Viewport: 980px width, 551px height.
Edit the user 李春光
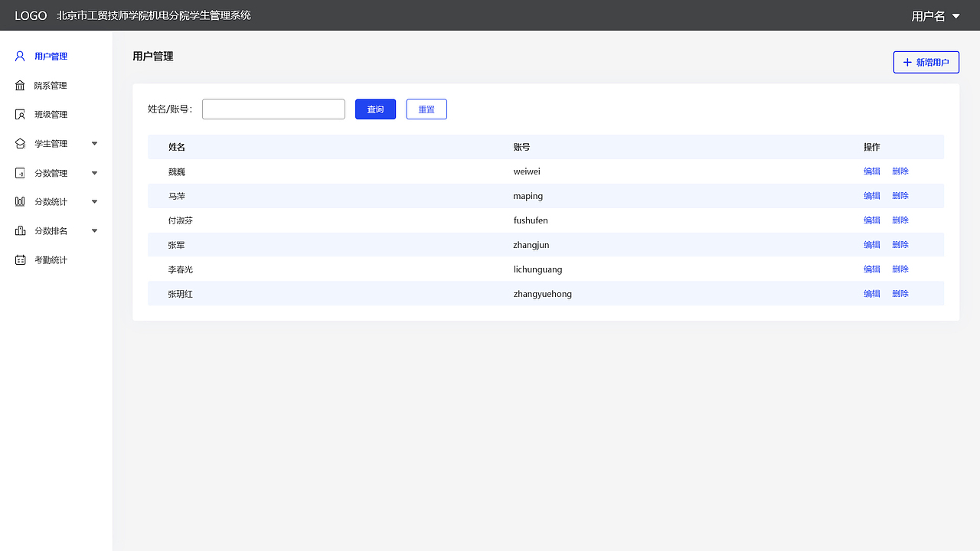coord(872,269)
